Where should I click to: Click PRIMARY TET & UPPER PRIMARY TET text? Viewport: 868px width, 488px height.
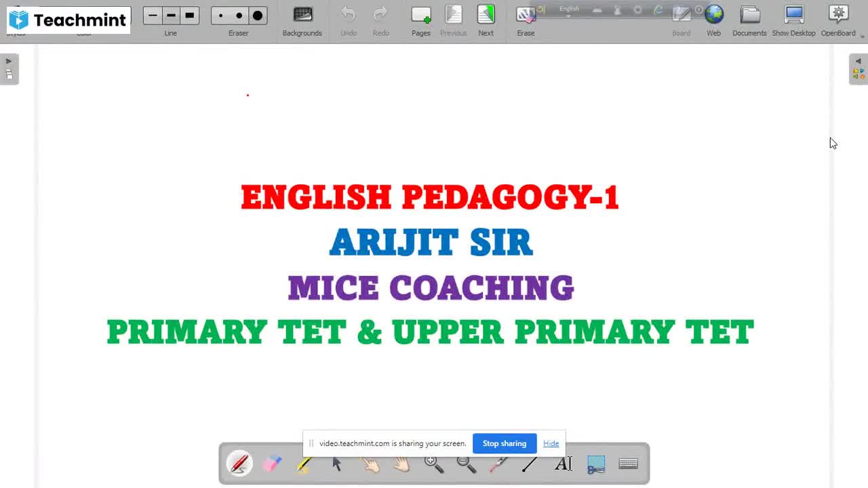pyautogui.click(x=430, y=333)
